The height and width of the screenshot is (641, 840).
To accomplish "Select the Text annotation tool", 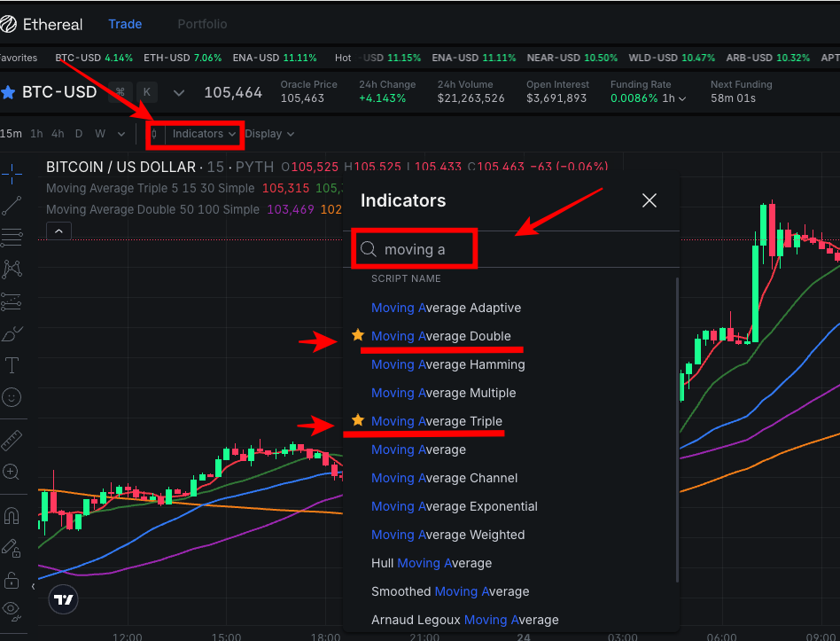I will (12, 365).
